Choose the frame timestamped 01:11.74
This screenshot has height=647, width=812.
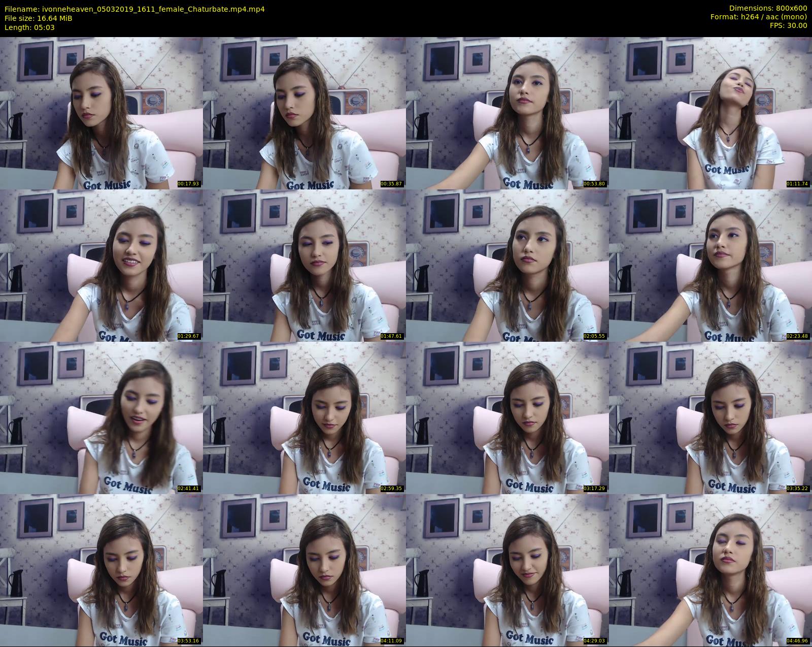[x=710, y=113]
